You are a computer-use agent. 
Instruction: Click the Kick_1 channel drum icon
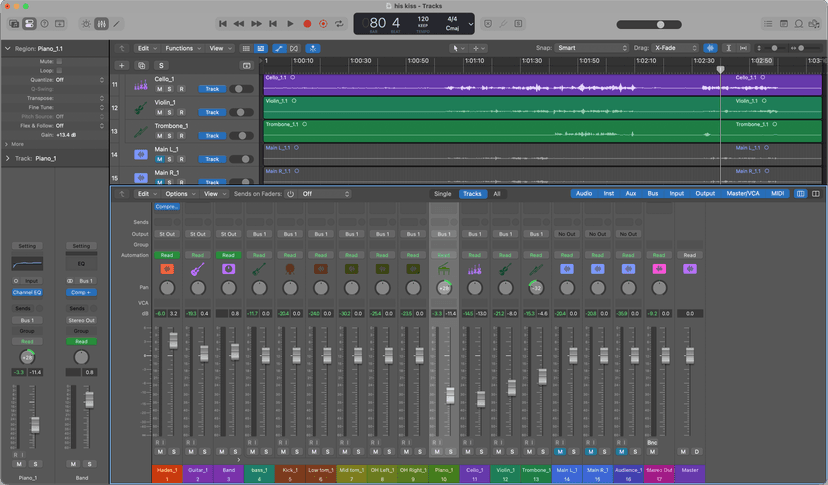click(x=290, y=269)
